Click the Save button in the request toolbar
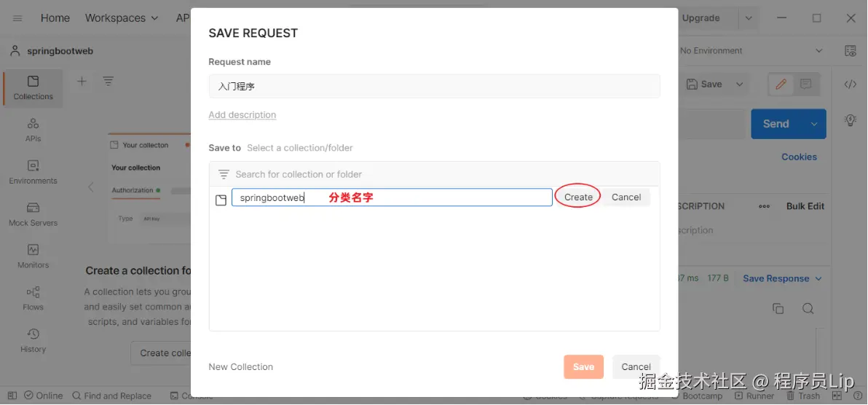 coord(704,84)
